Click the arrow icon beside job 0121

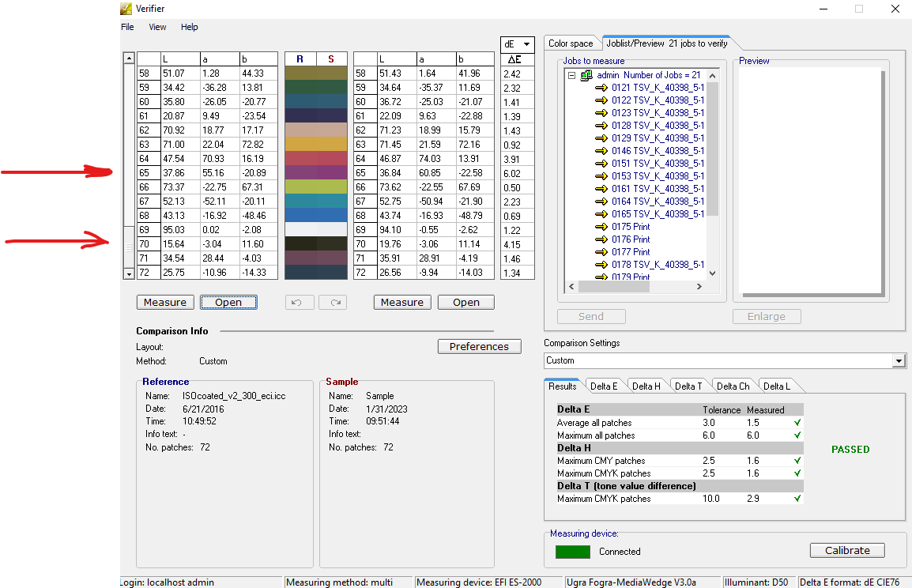[601, 88]
